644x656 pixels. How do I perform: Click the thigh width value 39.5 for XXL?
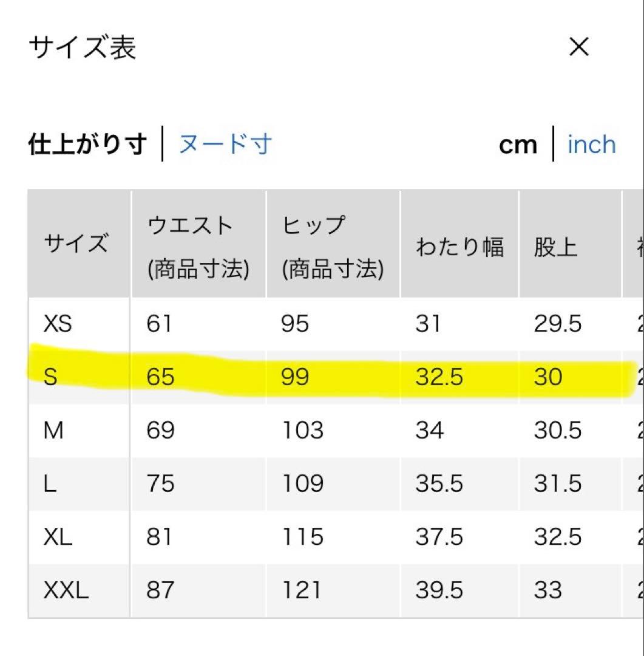point(439,590)
